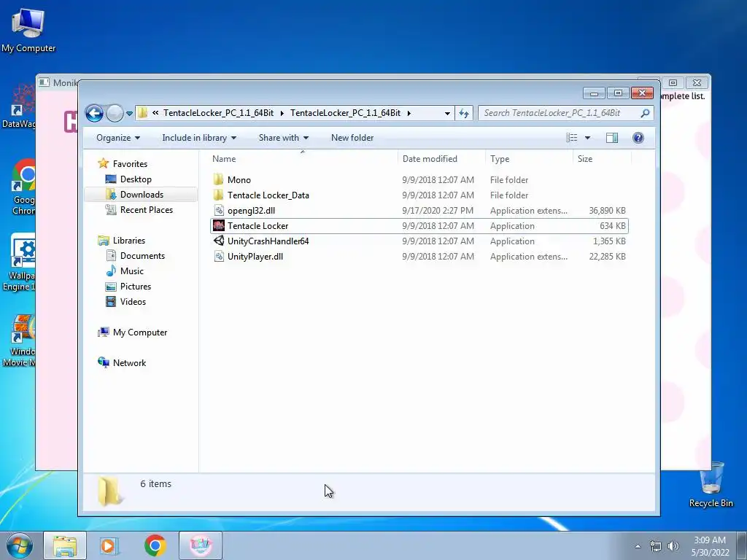Open Windows Explorer from taskbar
Image resolution: width=747 pixels, height=560 pixels.
pyautogui.click(x=65, y=545)
